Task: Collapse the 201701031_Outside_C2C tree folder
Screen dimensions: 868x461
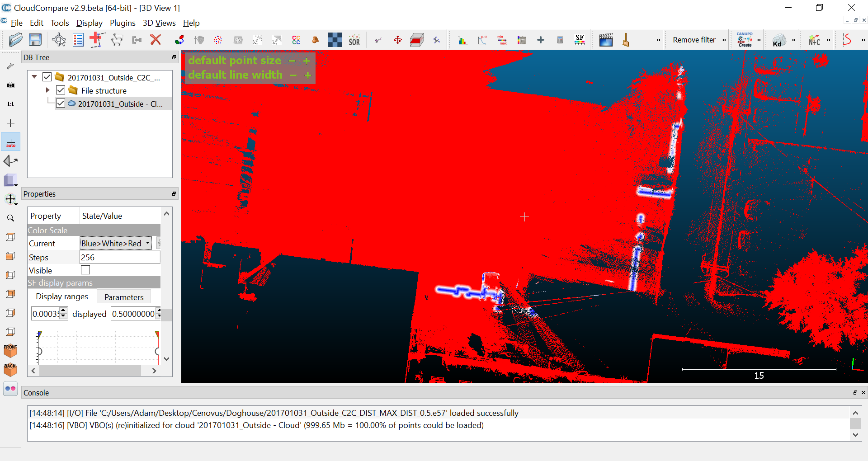Action: pyautogui.click(x=34, y=76)
